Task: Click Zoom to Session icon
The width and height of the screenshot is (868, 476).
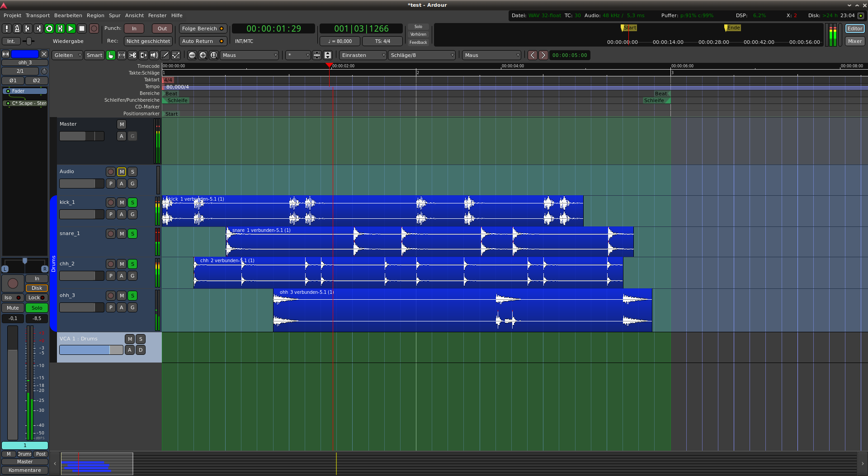Action: pos(214,55)
